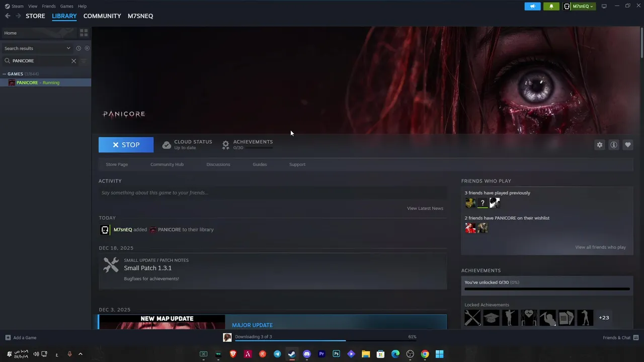Open the Community Hub link
The image size is (644, 362).
pyautogui.click(x=167, y=164)
